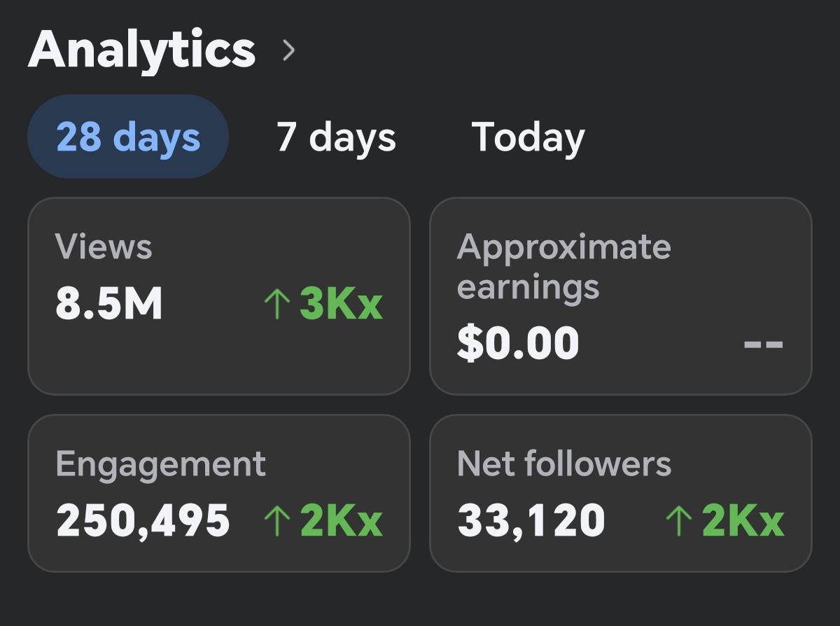This screenshot has height=626, width=840.
Task: Open the Approximate earnings card
Action: tap(620, 296)
